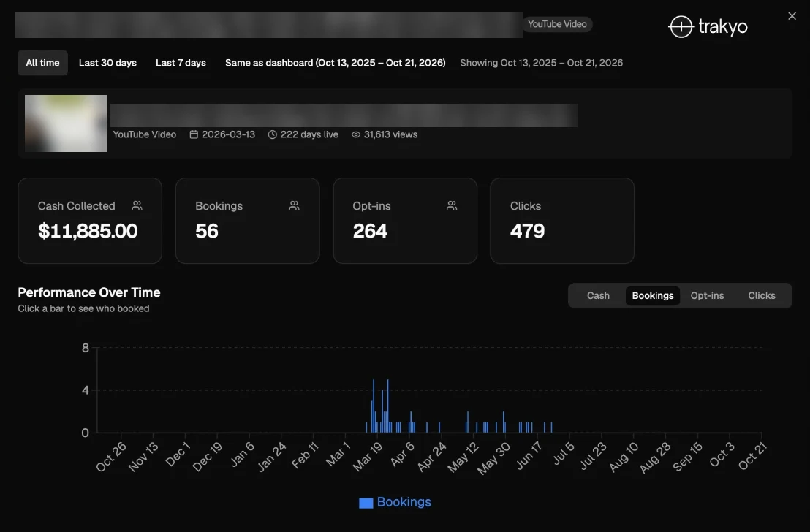Click the 'May 30' axis label
Image resolution: width=810 pixels, height=532 pixels.
pos(493,457)
